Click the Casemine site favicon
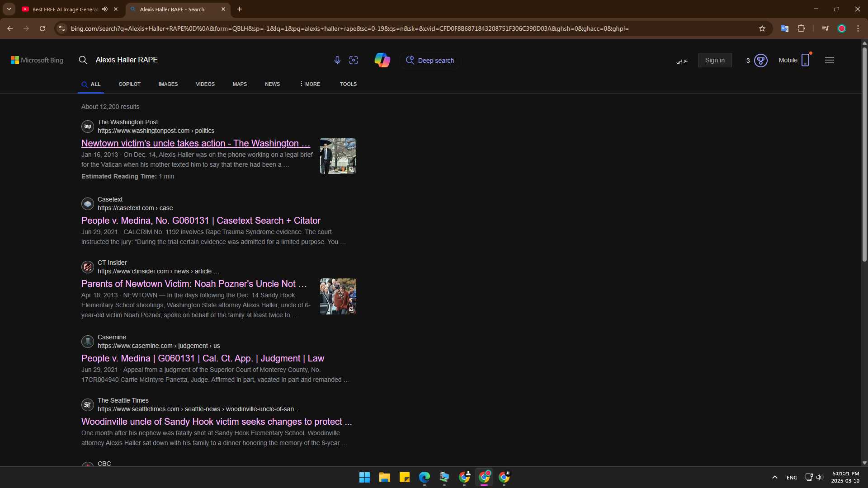Viewport: 868px width, 488px height. [x=88, y=342]
